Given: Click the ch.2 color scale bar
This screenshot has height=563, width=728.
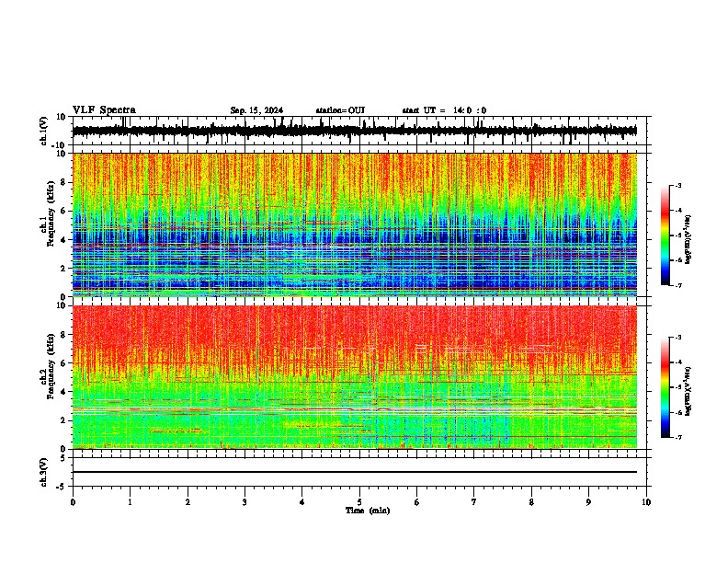Looking at the screenshot, I should pyautogui.click(x=665, y=387).
